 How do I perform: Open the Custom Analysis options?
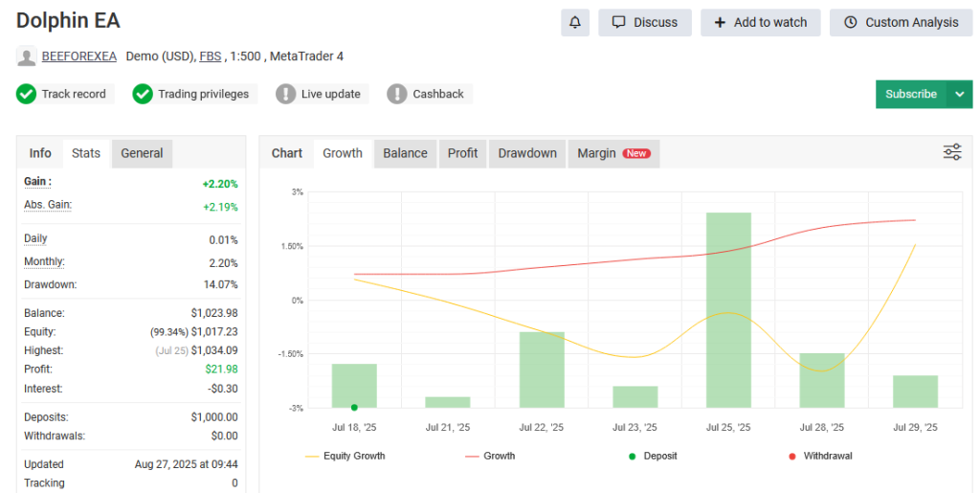point(901,23)
